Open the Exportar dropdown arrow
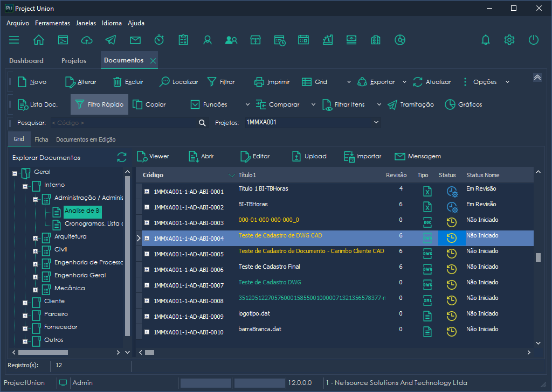The image size is (552, 392). point(404,82)
